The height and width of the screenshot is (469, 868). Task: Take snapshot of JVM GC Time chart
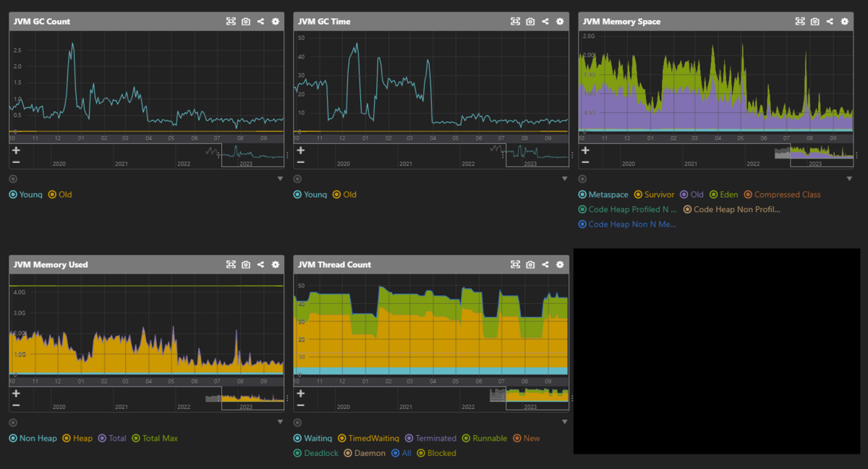coord(530,22)
